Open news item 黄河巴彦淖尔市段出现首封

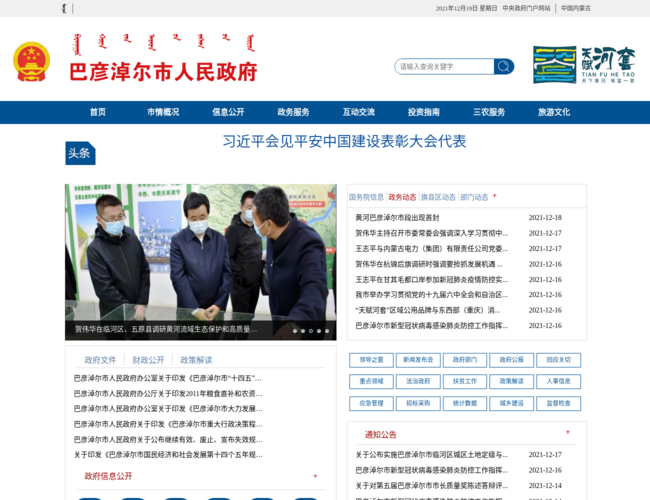397,218
